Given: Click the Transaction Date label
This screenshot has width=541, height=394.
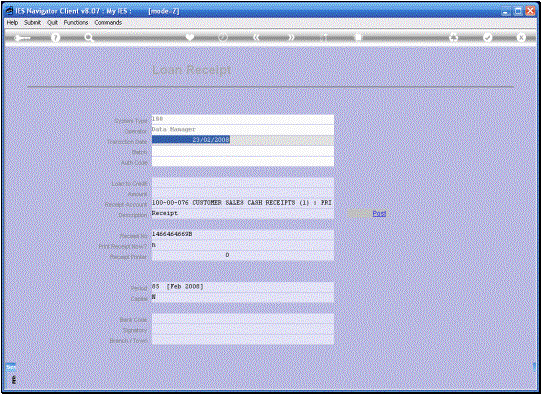Looking at the screenshot, I should click(x=127, y=142).
